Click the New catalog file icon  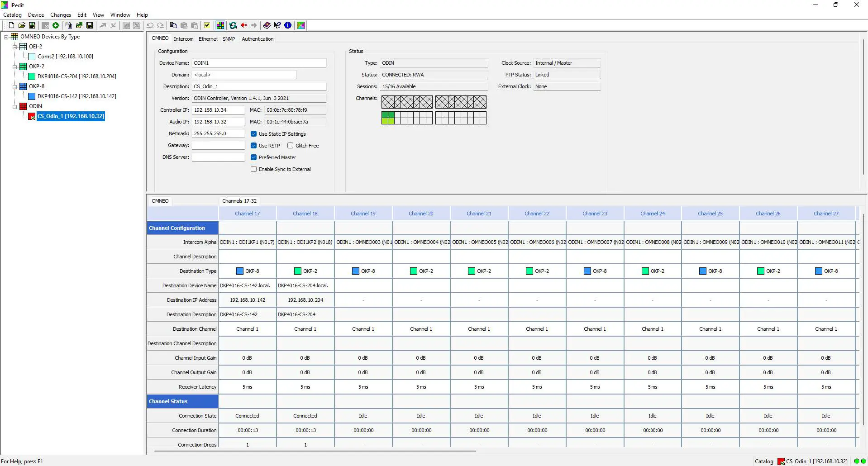pos(11,25)
